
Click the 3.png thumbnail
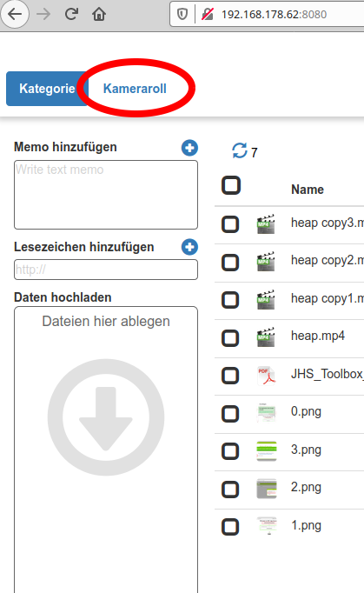coord(267,451)
